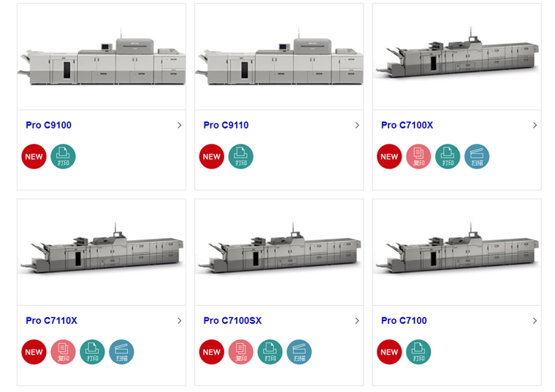Click the print icon under Pro C7110X
Viewport: 555px width, 392px height.
pos(93,352)
